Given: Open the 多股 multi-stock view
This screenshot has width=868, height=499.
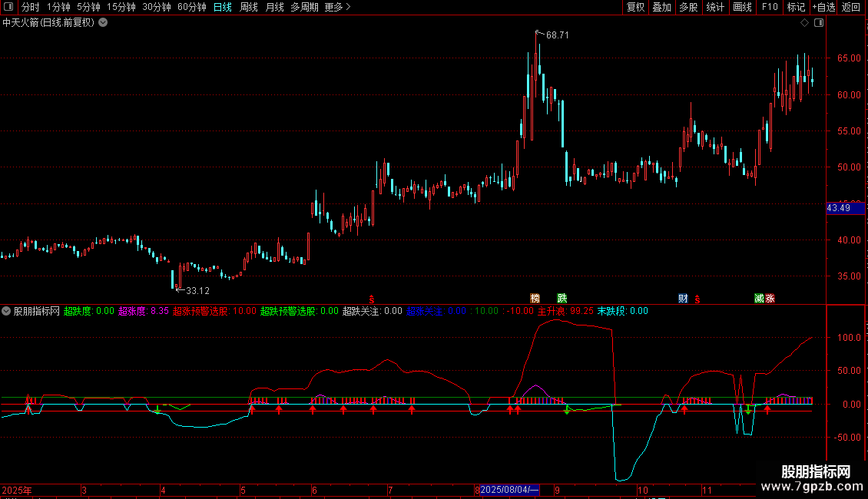Looking at the screenshot, I should (689, 7).
